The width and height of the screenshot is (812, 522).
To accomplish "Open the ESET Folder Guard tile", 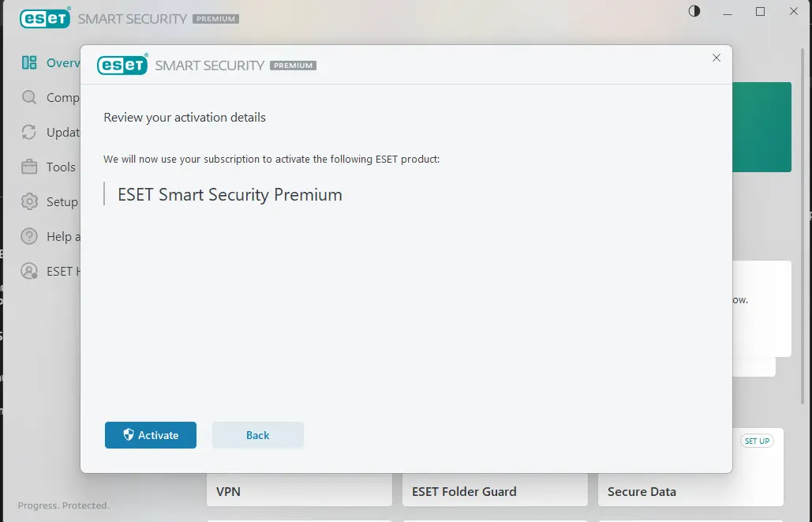I will point(495,490).
